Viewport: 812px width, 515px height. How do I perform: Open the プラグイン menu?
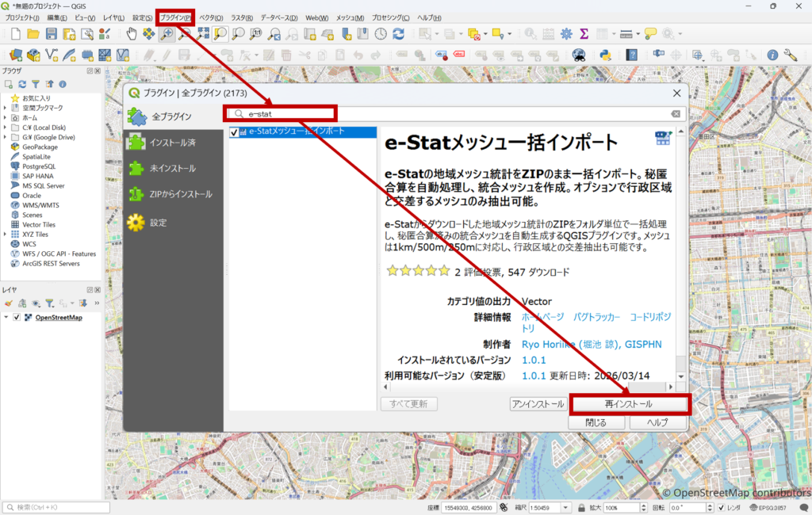[174, 17]
